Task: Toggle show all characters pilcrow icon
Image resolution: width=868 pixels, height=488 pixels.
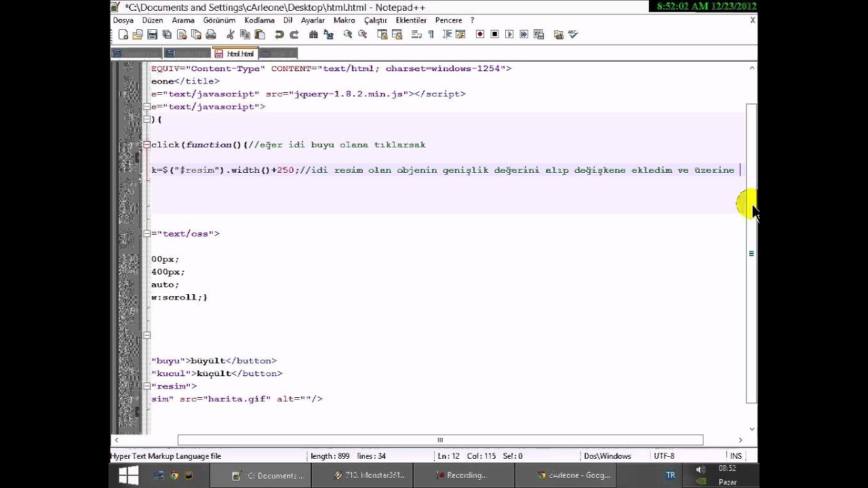Action: coord(431,34)
